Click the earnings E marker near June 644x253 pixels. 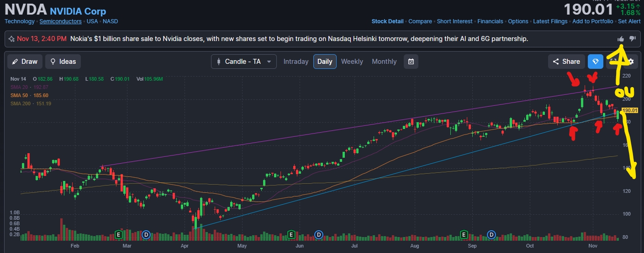click(x=291, y=234)
